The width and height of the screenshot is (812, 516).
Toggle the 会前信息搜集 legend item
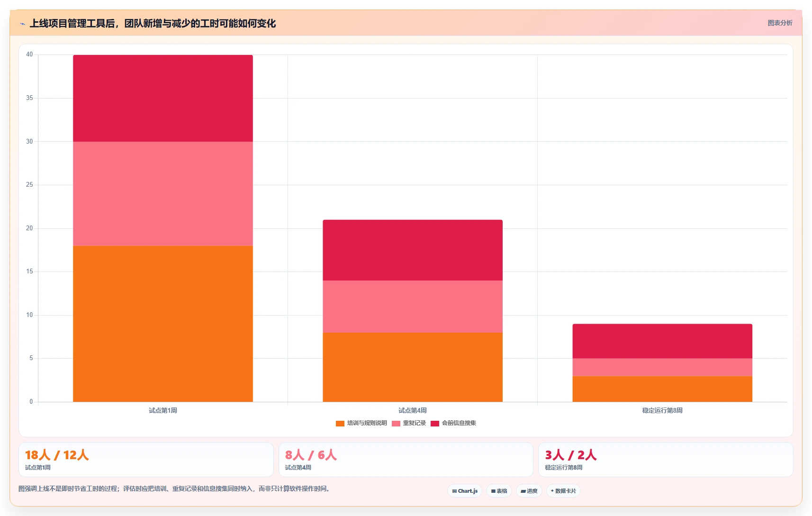pos(453,423)
